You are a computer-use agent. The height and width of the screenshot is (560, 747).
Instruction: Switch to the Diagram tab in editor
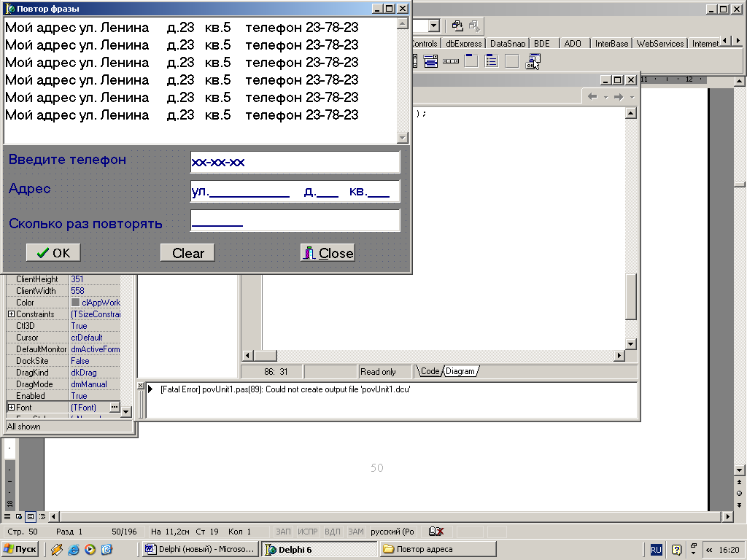(460, 371)
